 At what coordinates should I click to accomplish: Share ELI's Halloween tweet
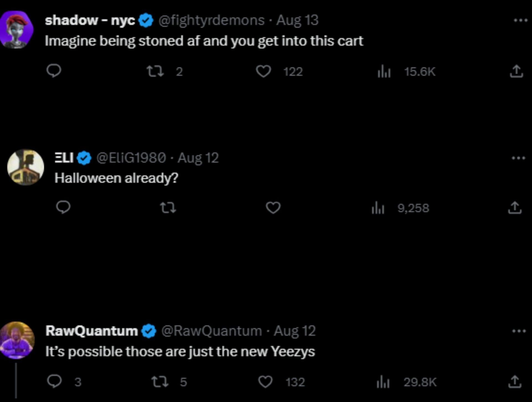click(515, 208)
